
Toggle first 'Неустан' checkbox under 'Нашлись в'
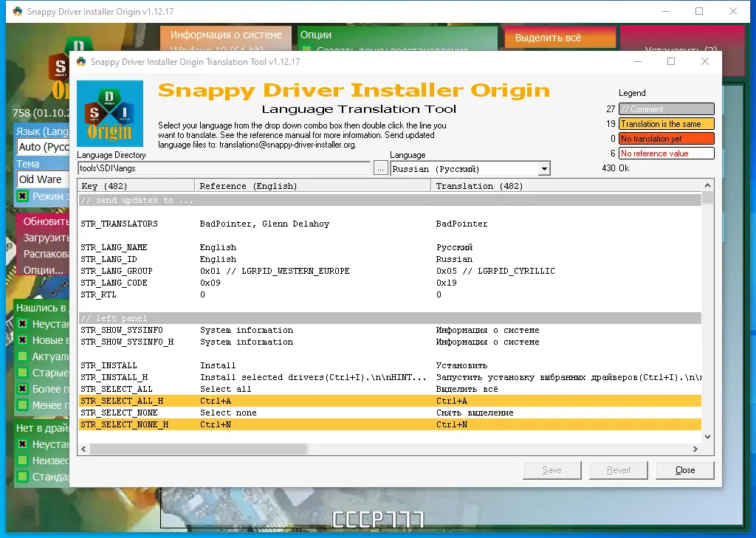click(22, 324)
